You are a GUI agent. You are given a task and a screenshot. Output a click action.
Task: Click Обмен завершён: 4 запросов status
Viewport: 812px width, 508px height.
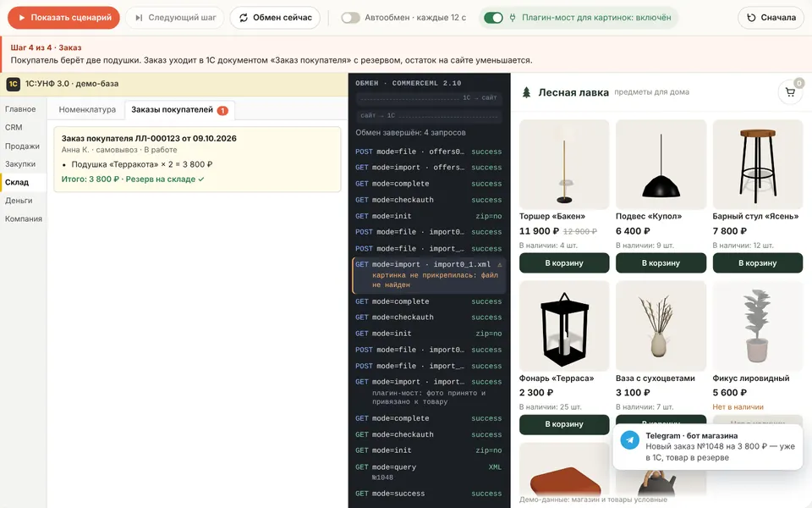pos(410,133)
